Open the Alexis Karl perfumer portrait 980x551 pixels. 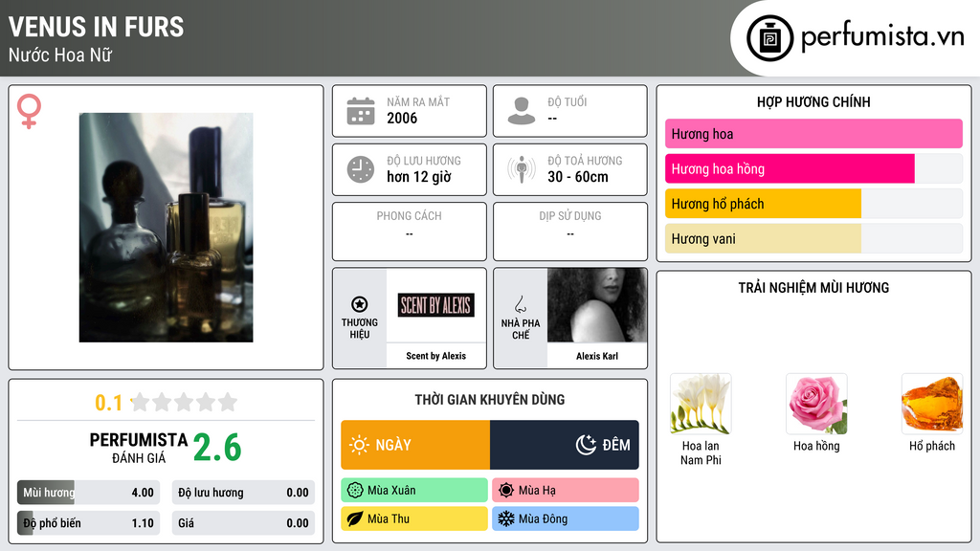pos(597,305)
